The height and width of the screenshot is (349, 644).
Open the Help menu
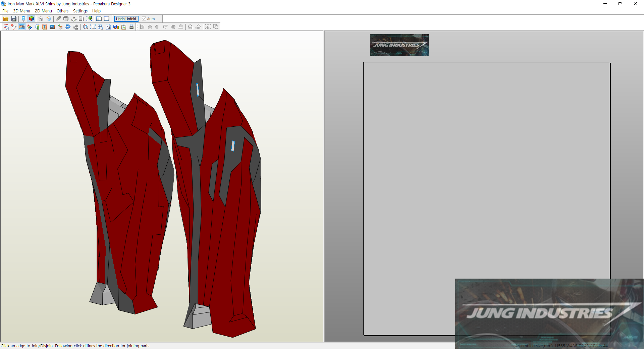[96, 11]
